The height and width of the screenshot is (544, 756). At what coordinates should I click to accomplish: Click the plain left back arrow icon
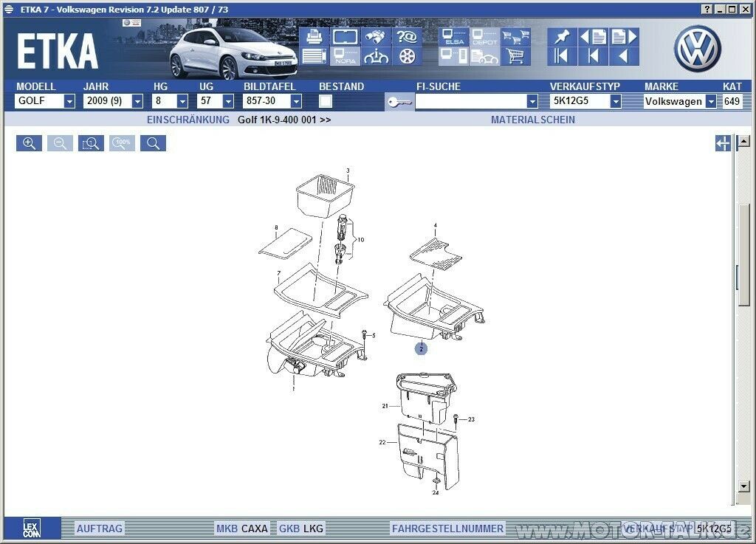pyautogui.click(x=625, y=56)
